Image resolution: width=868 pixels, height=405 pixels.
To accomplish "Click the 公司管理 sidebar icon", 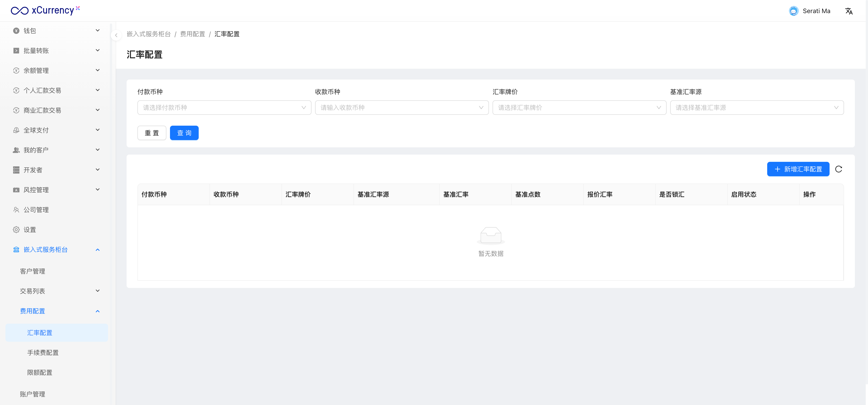I will click(x=16, y=210).
